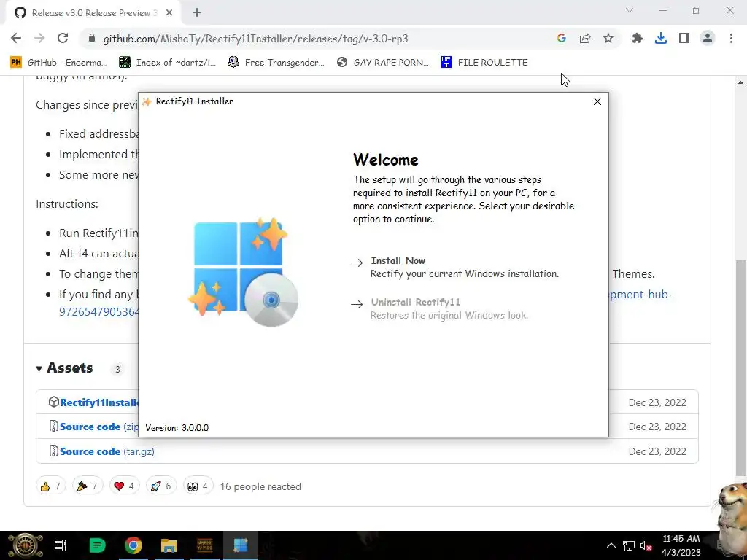Click the Welcome heading
747x560 pixels.
point(385,160)
